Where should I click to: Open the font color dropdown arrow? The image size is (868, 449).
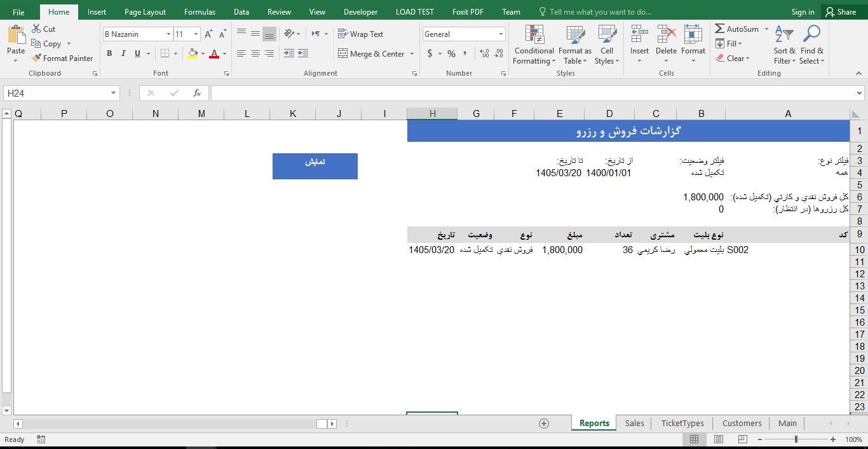point(224,54)
